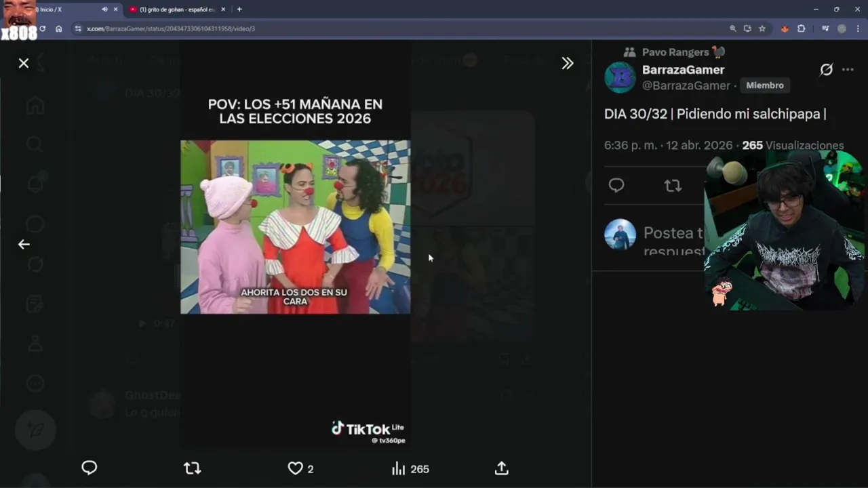Repost using the bottom retweet icon
The width and height of the screenshot is (868, 488).
click(x=193, y=468)
